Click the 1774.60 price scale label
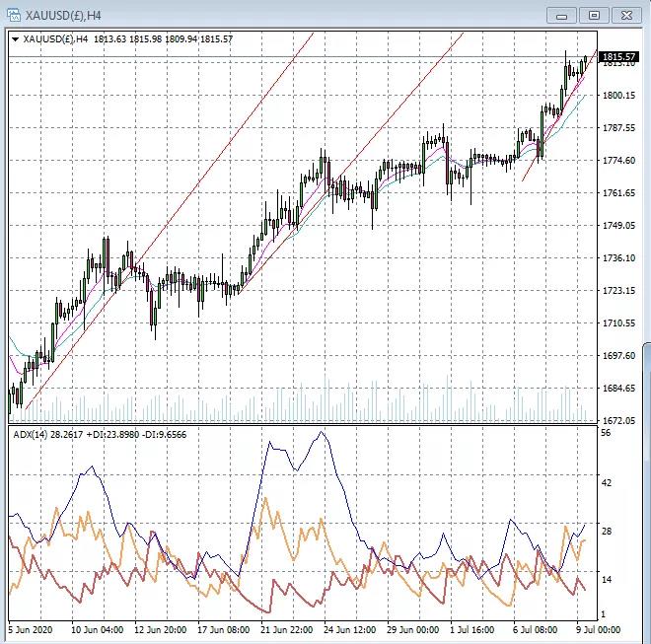 point(618,161)
